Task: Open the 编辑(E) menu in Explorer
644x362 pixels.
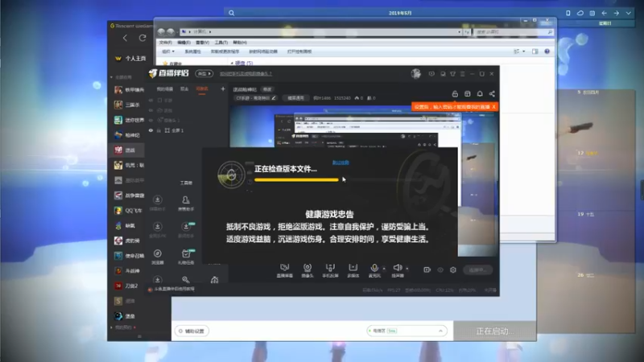Action: (x=184, y=43)
